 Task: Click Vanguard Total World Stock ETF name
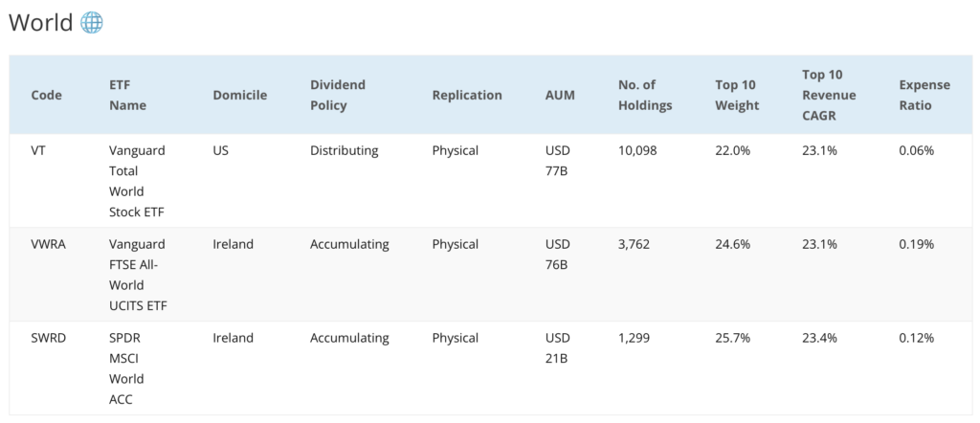pyautogui.click(x=137, y=181)
